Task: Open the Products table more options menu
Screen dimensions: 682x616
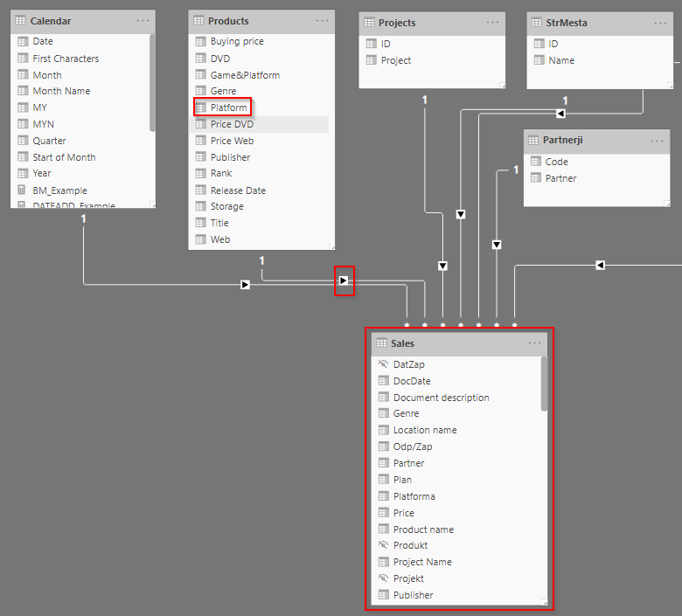Action: pos(323,20)
